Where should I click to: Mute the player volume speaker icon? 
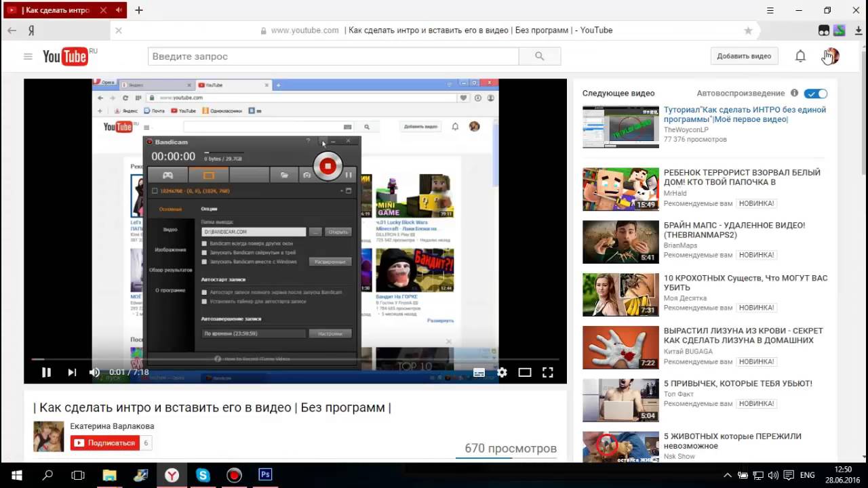(95, 372)
